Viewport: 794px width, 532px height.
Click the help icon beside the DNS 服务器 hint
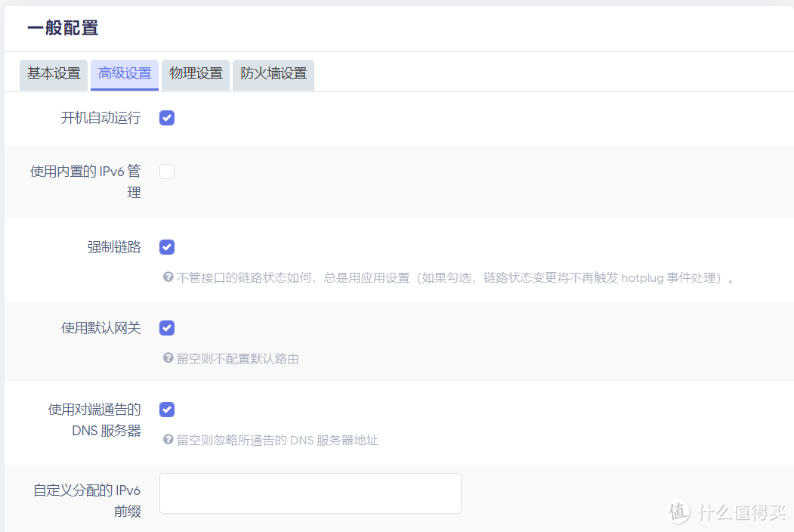pos(167,440)
